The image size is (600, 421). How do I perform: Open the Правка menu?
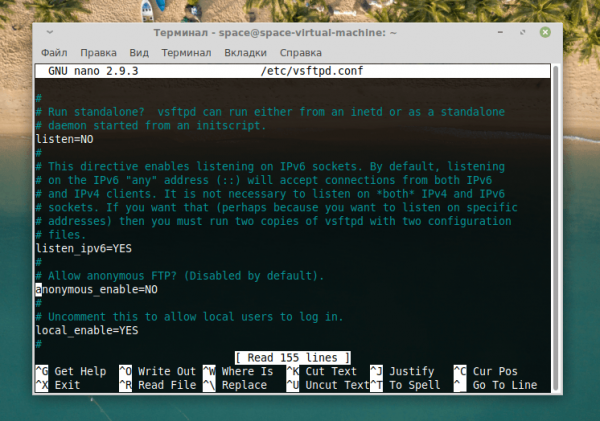(98, 53)
